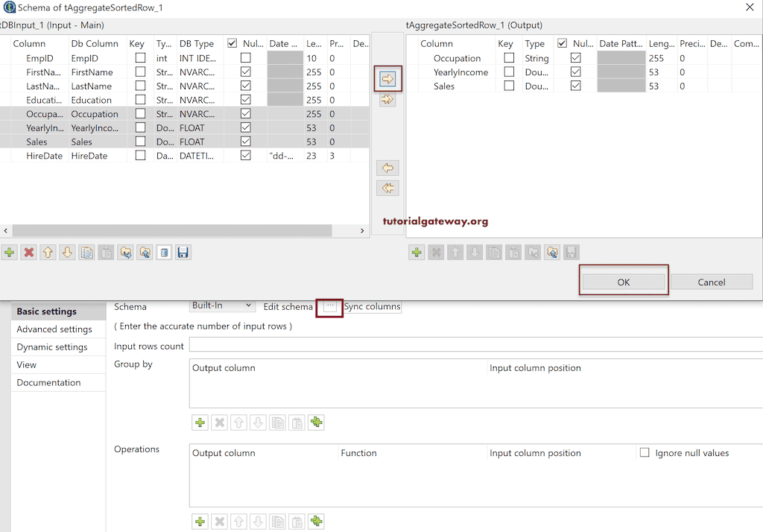The image size is (763, 532).
Task: Delete the selected schema column
Action: [x=28, y=252]
